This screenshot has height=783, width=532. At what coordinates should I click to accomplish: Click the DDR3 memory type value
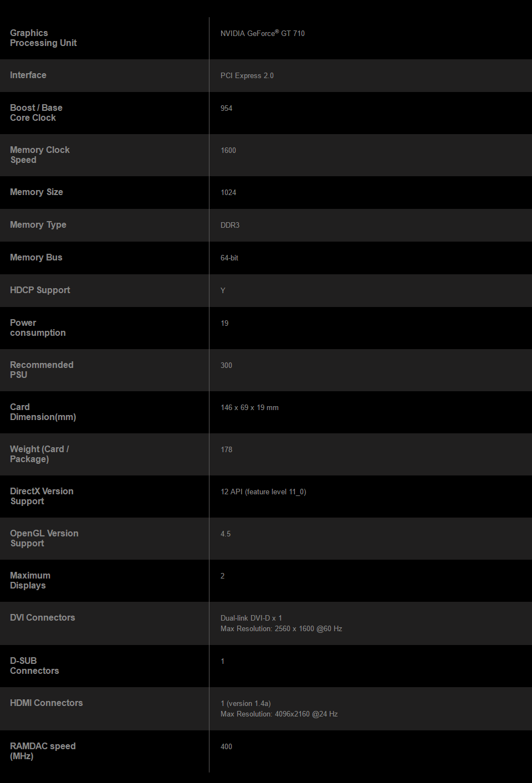[x=230, y=226]
